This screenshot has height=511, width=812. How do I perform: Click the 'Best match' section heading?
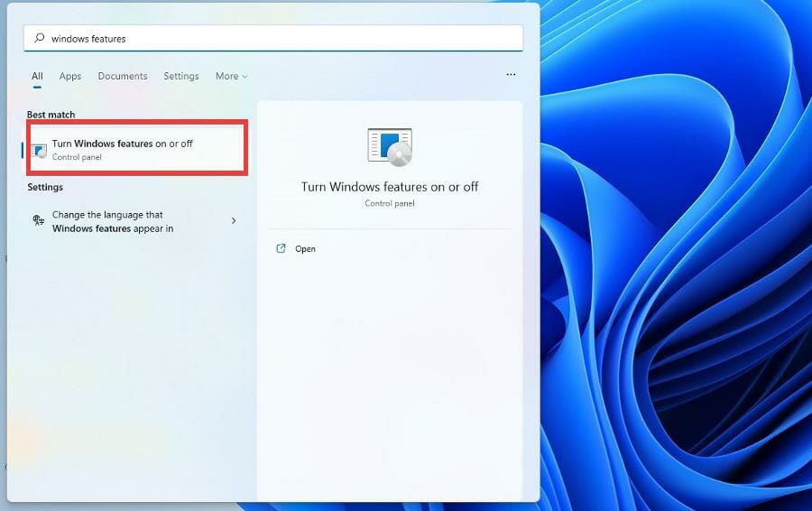click(x=51, y=115)
